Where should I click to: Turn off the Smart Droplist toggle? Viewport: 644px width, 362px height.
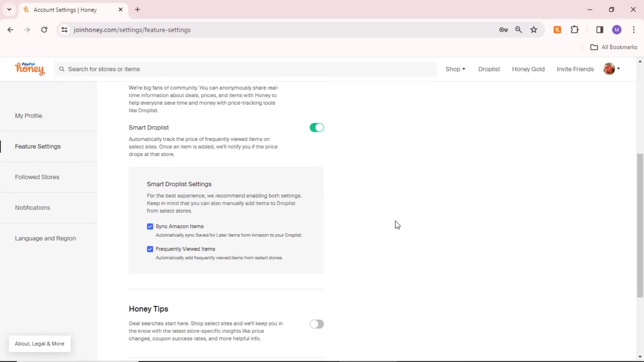pyautogui.click(x=317, y=128)
